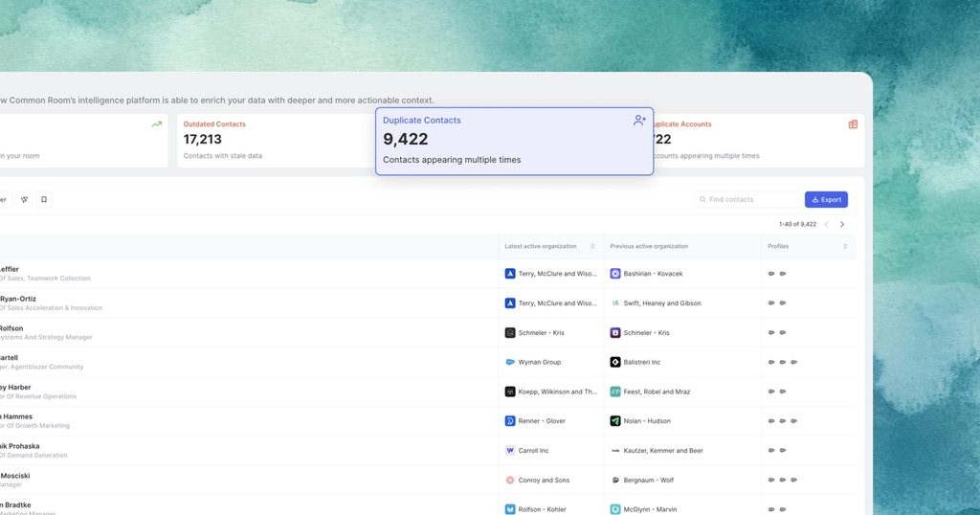Click Nolan - Hudson organization name
Viewport: 980px width, 515px height.
[x=647, y=421]
